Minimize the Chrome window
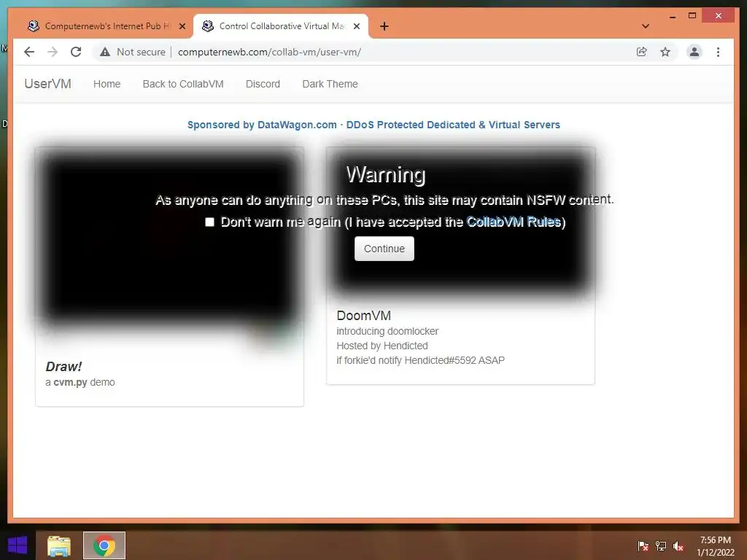 click(x=672, y=16)
